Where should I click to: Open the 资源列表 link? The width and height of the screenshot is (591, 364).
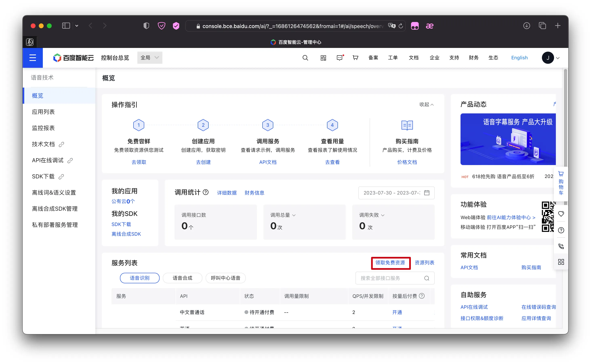click(424, 263)
